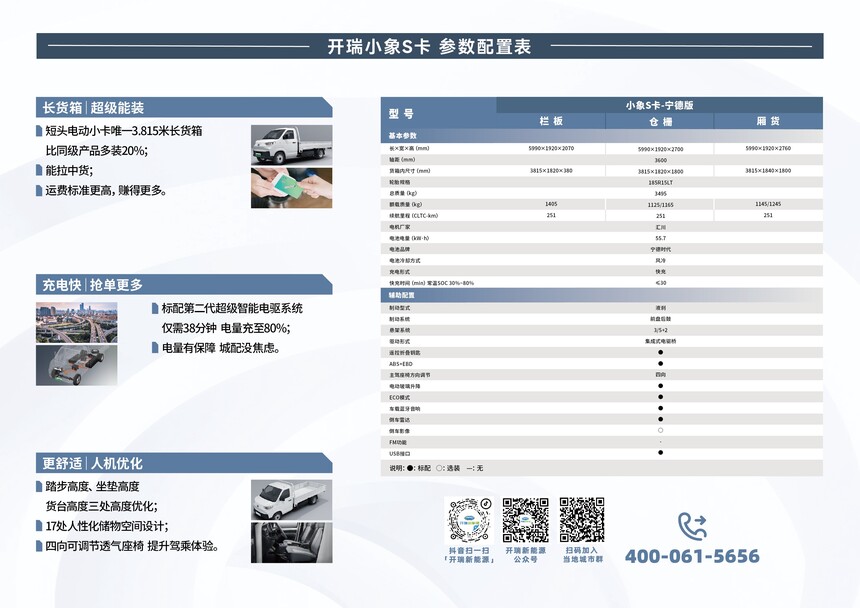Click the filled dot in the 说明 legend
This screenshot has width=860, height=608.
(x=410, y=468)
